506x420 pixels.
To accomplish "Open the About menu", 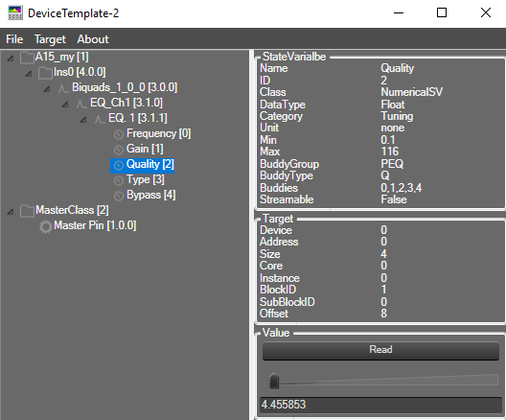I will pyautogui.click(x=93, y=39).
